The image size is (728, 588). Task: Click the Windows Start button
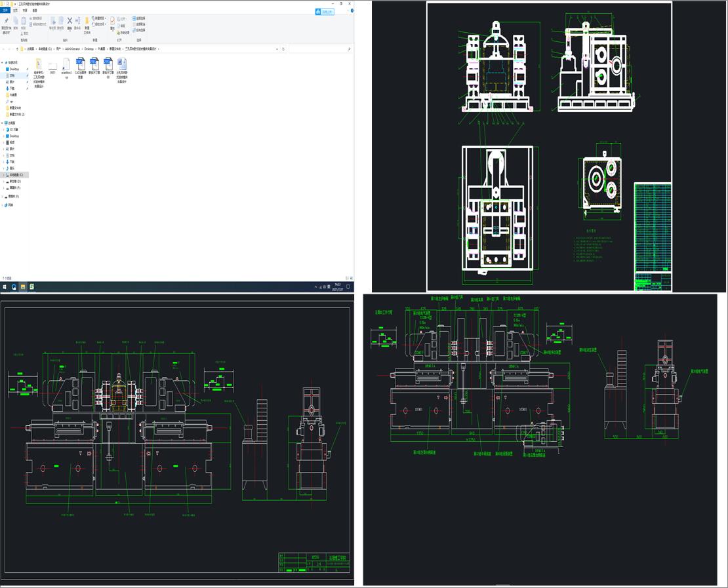(x=4, y=287)
